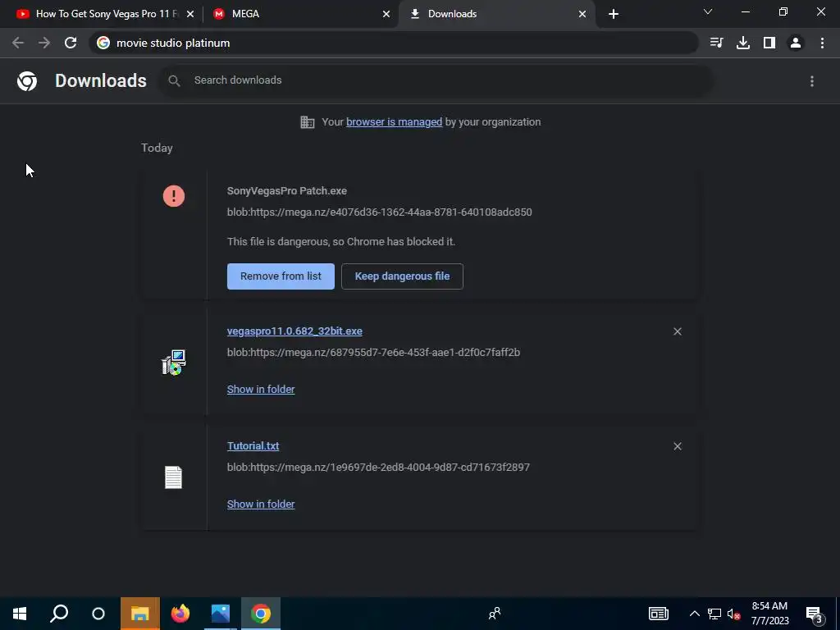Open Cortana circle in taskbar

pos(98,614)
